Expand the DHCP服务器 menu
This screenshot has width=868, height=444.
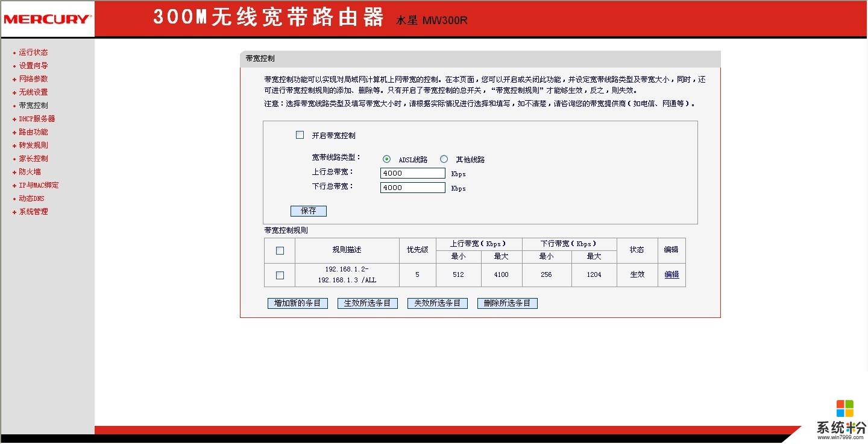pyautogui.click(x=37, y=119)
